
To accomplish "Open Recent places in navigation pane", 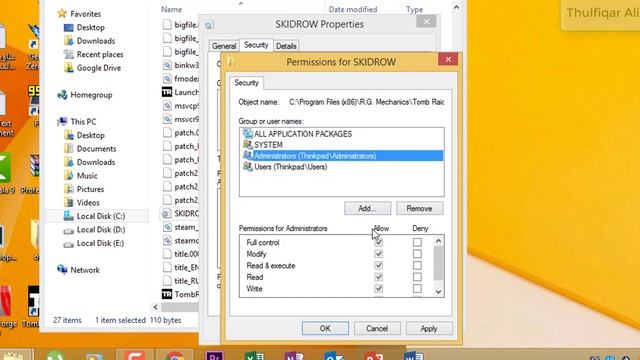I will click(100, 54).
